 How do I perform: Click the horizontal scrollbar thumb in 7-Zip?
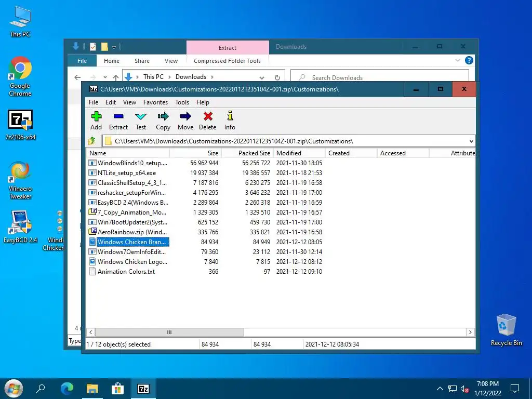(x=169, y=332)
